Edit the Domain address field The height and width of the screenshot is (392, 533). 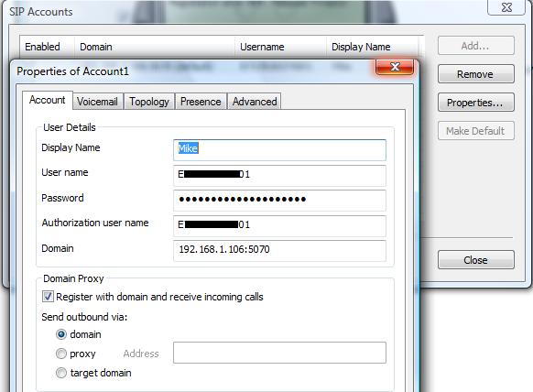coord(279,251)
